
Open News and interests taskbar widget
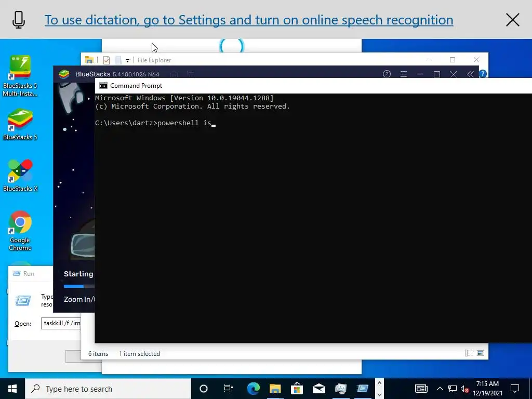(421, 389)
